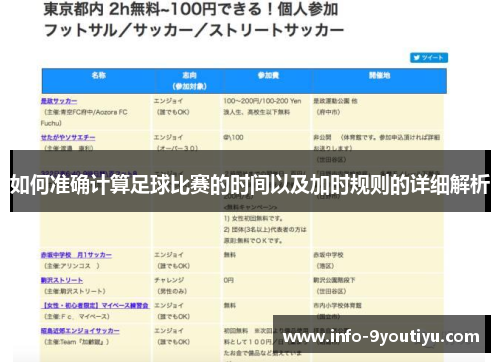500x362 pixels.
Task: Click the organizer text (主催:青空FC府中/Aozora FC
Action: click(x=86, y=112)
